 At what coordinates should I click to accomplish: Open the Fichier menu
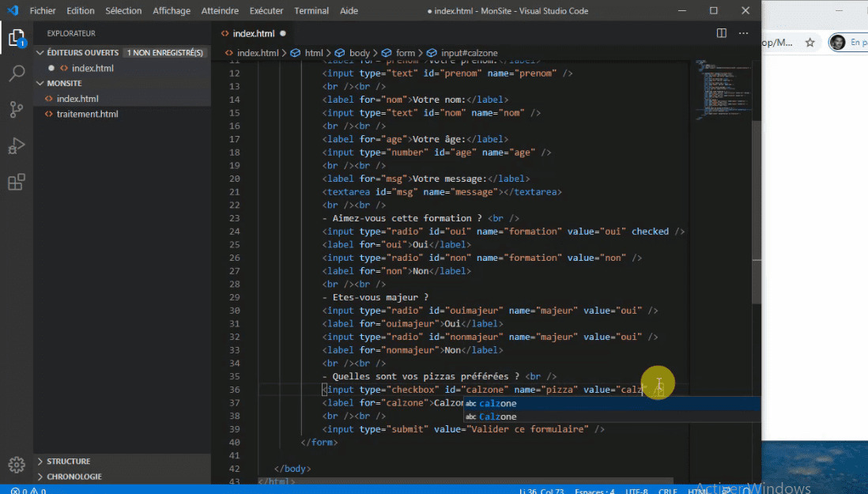[x=43, y=10]
